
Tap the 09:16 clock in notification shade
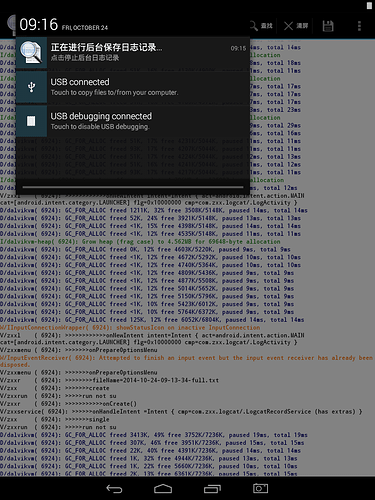point(38,25)
